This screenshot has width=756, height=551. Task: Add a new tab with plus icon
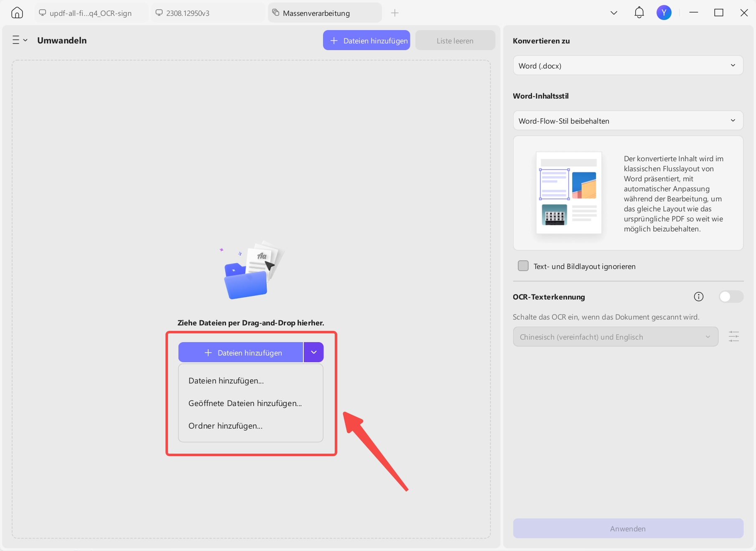point(395,13)
